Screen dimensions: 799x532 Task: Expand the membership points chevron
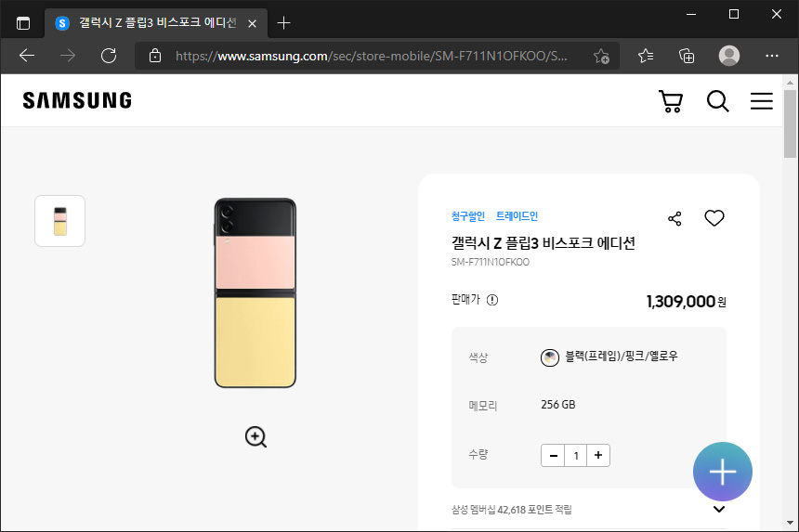719,509
